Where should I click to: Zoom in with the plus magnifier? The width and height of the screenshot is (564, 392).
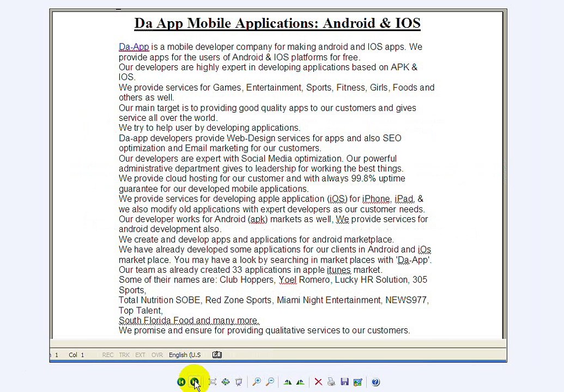[x=257, y=382]
